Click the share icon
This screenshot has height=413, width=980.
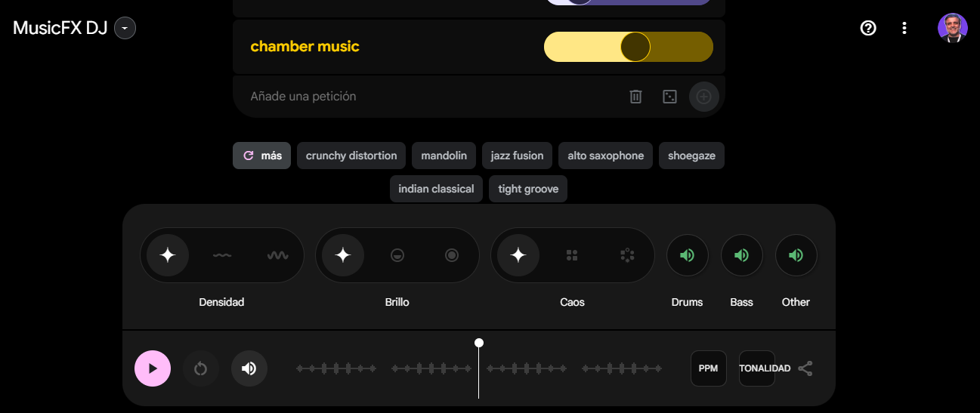[x=805, y=368]
